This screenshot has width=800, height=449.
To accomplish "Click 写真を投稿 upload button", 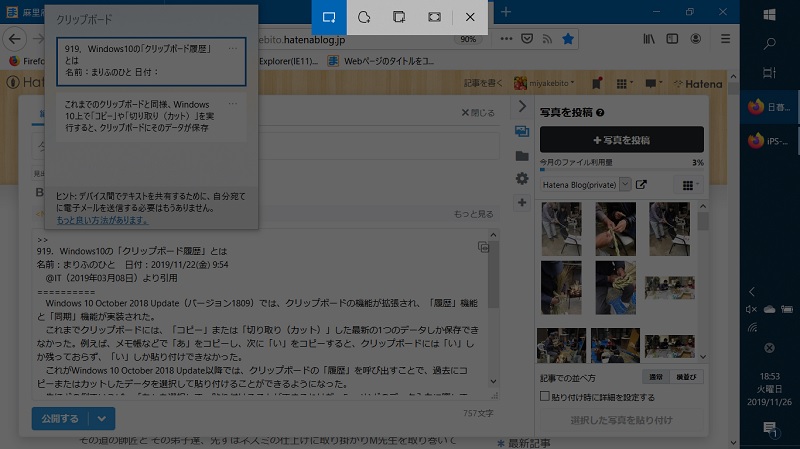I will [x=621, y=140].
